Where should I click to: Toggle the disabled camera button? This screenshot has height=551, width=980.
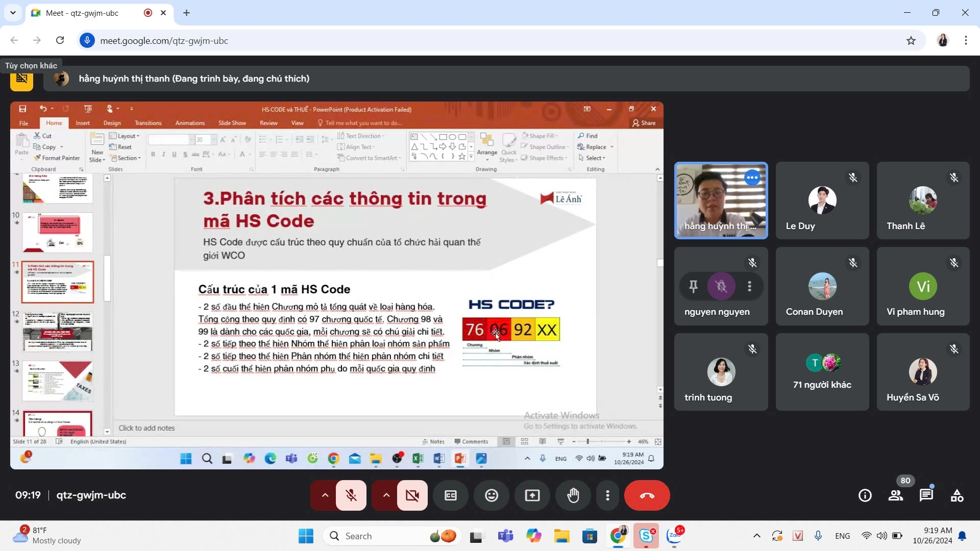(412, 495)
